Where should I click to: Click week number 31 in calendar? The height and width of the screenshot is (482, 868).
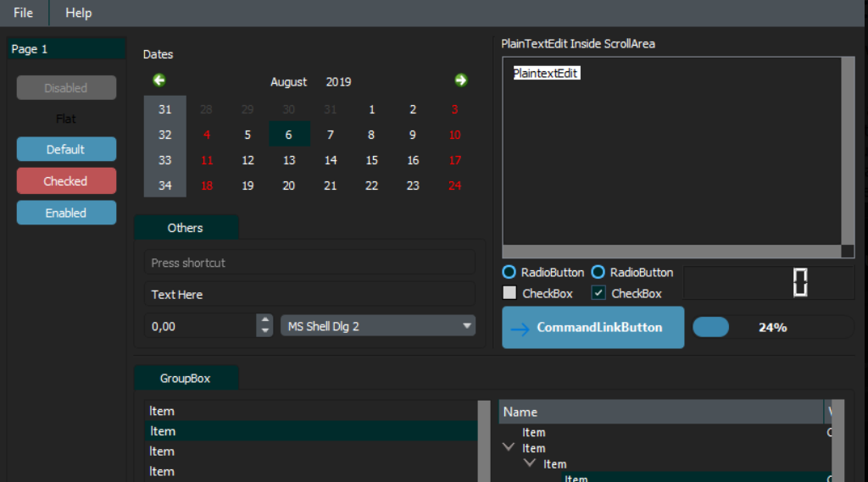click(x=165, y=109)
